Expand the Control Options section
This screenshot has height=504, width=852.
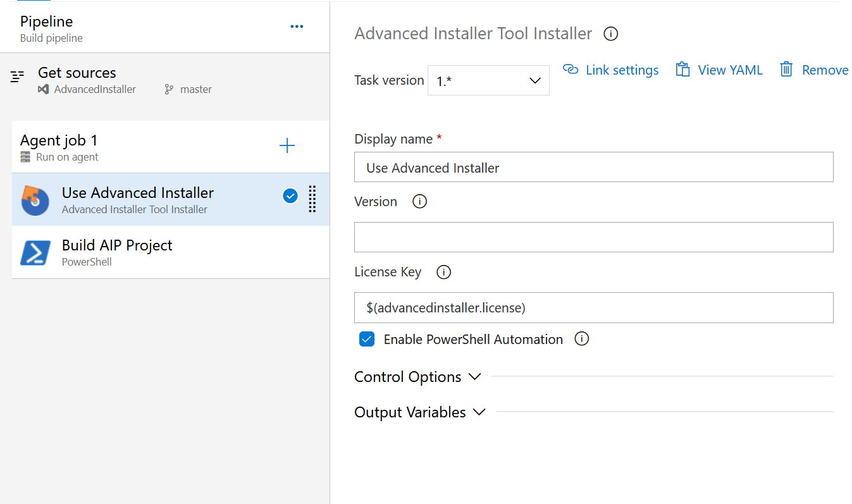417,377
